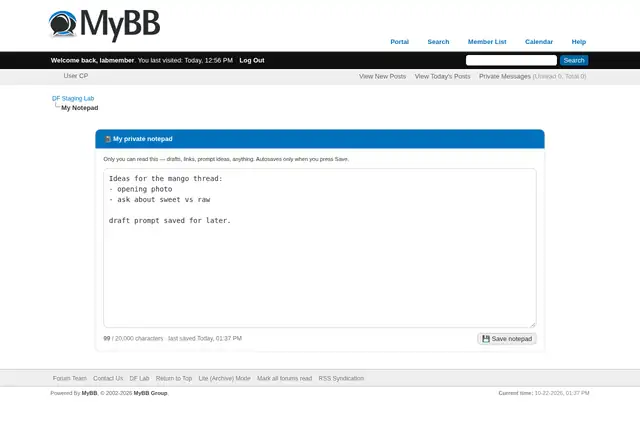Open Private Messages
Screen dimensions: 640x430
[504, 76]
